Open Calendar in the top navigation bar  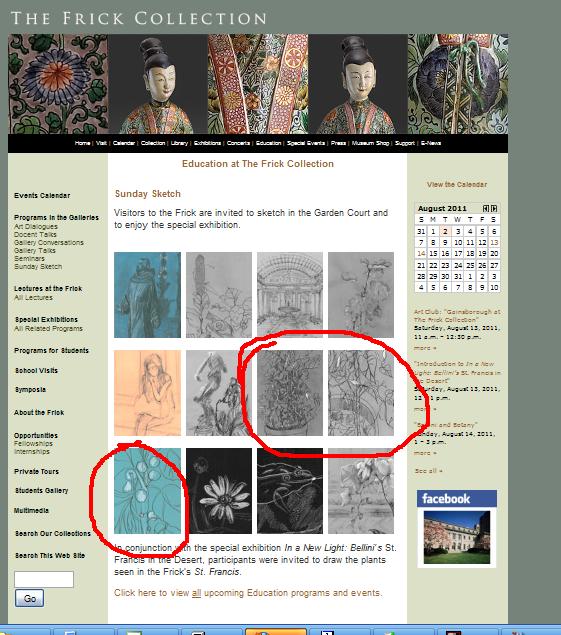(x=124, y=143)
